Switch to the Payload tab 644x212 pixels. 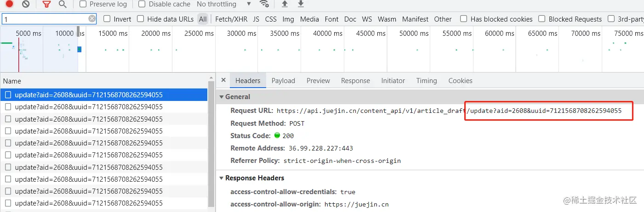pyautogui.click(x=283, y=81)
